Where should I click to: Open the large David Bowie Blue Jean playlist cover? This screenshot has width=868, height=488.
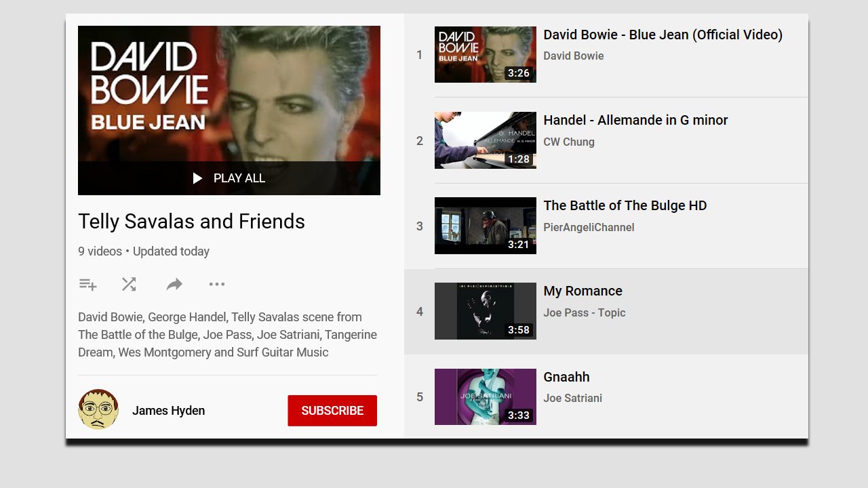[229, 110]
